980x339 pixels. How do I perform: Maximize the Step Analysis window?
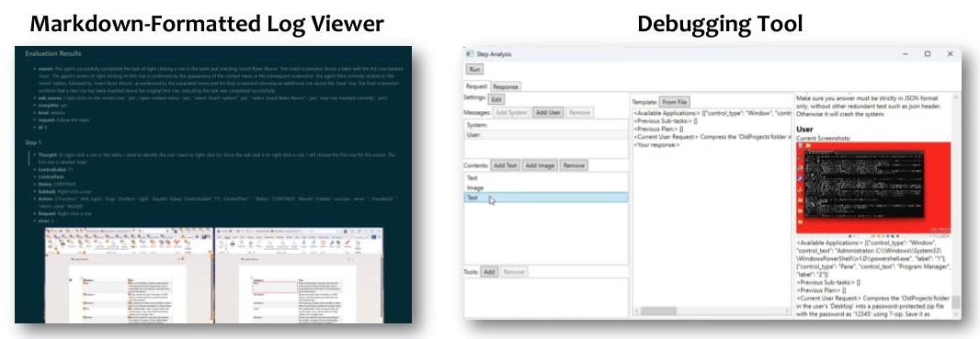tap(928, 54)
